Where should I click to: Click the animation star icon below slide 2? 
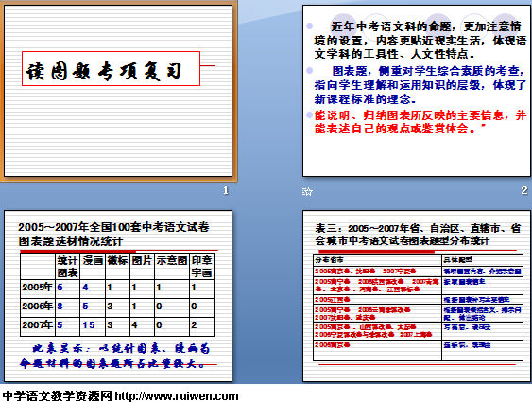(x=307, y=192)
